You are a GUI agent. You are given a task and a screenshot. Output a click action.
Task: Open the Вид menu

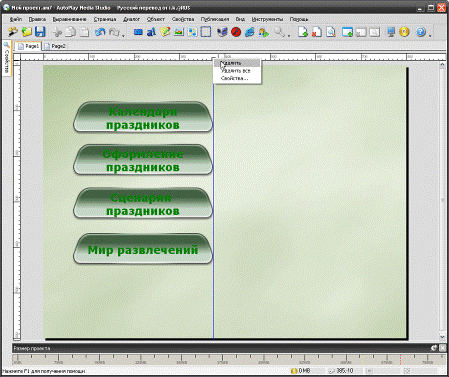click(x=240, y=19)
